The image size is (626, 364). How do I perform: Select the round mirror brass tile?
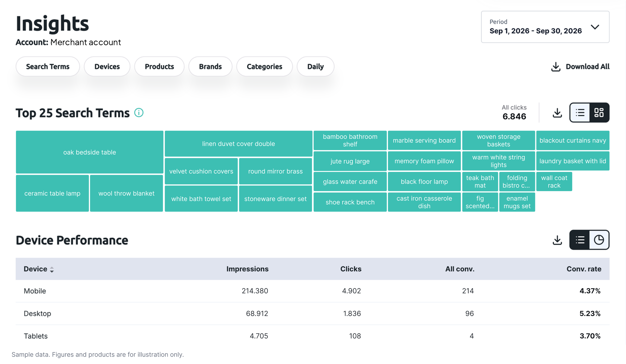276,171
